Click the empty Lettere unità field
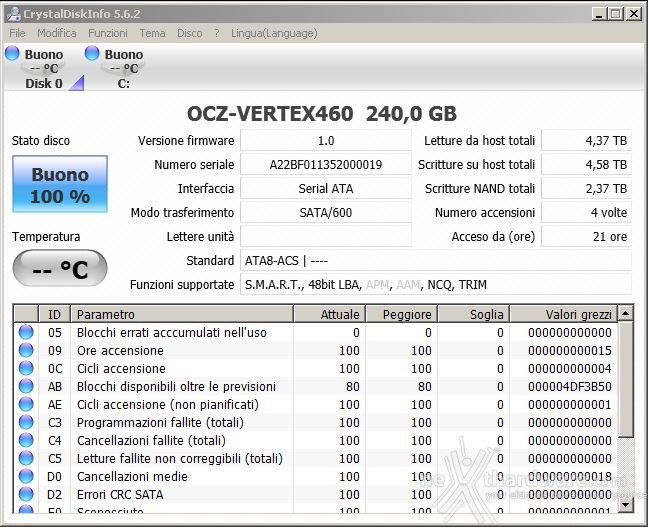This screenshot has width=648, height=527. coord(326,236)
